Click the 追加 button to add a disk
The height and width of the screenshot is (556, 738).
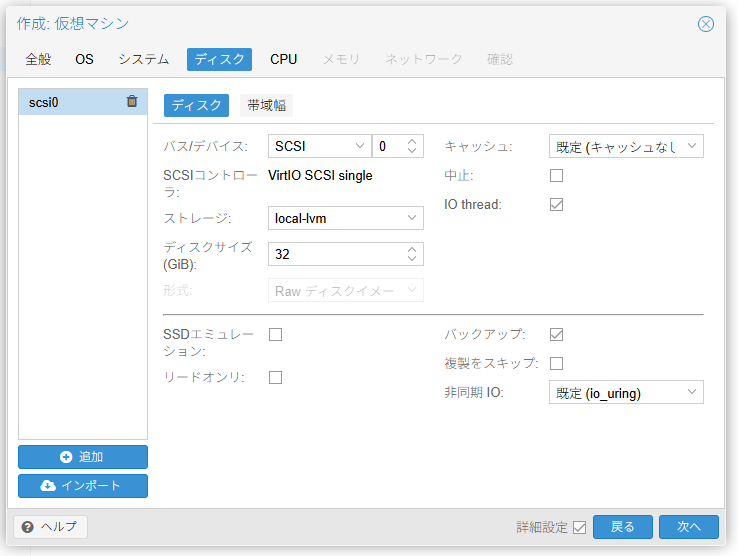click(x=83, y=457)
